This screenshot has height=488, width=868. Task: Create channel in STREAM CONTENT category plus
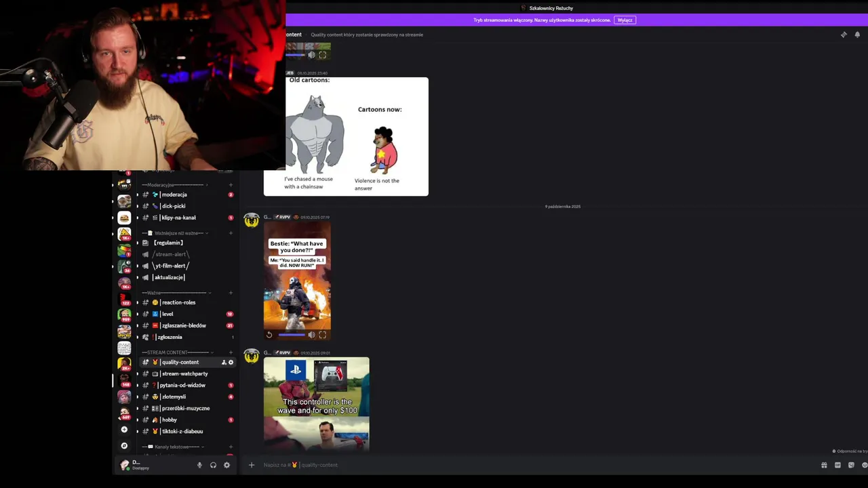point(231,352)
